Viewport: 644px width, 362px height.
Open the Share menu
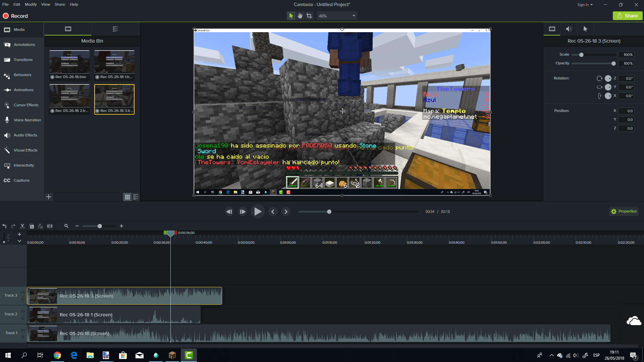(x=60, y=4)
